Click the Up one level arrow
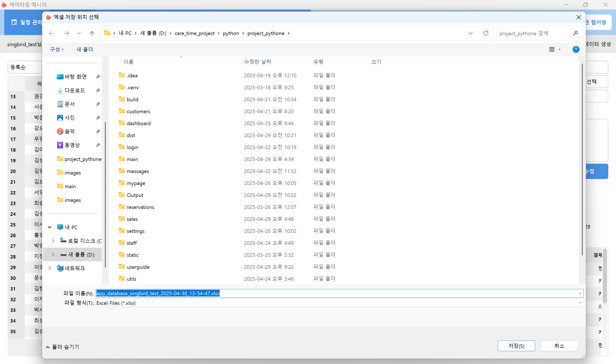The image size is (616, 364). [x=92, y=33]
